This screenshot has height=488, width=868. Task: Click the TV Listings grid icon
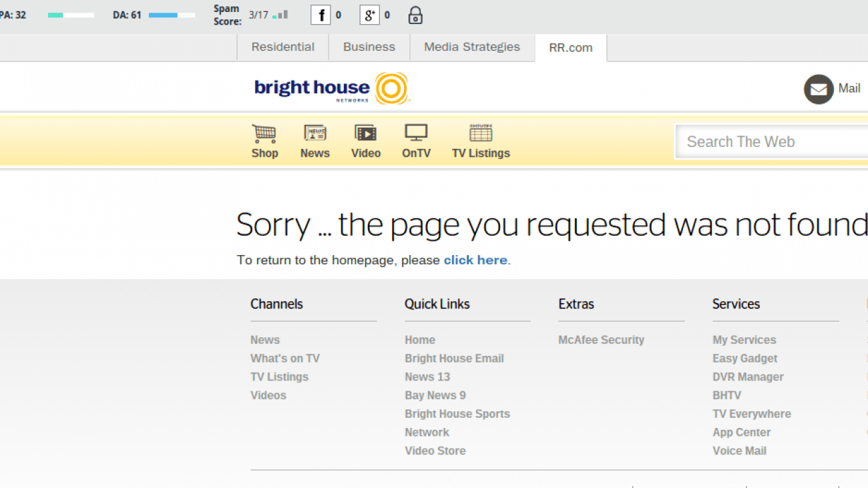481,133
